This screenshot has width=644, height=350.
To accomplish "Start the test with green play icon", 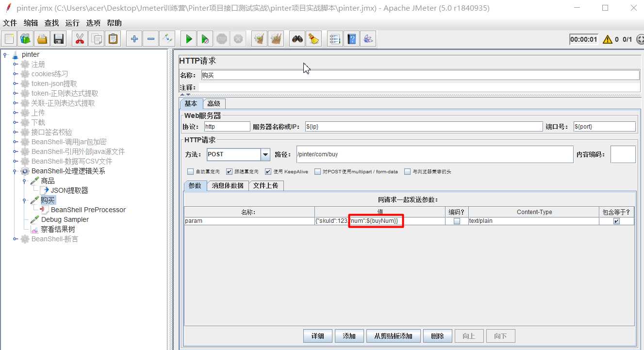I will coord(189,39).
